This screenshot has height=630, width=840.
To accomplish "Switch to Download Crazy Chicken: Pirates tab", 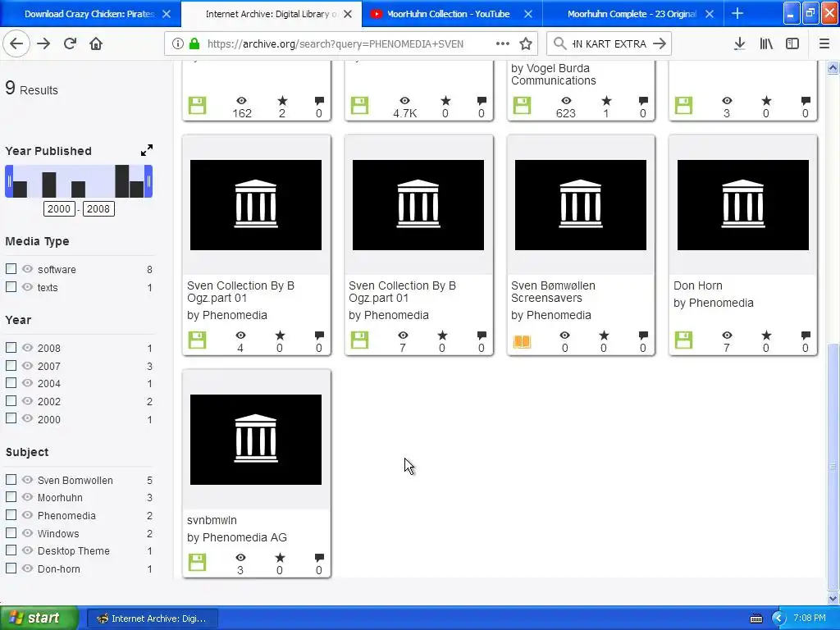I will click(x=90, y=14).
